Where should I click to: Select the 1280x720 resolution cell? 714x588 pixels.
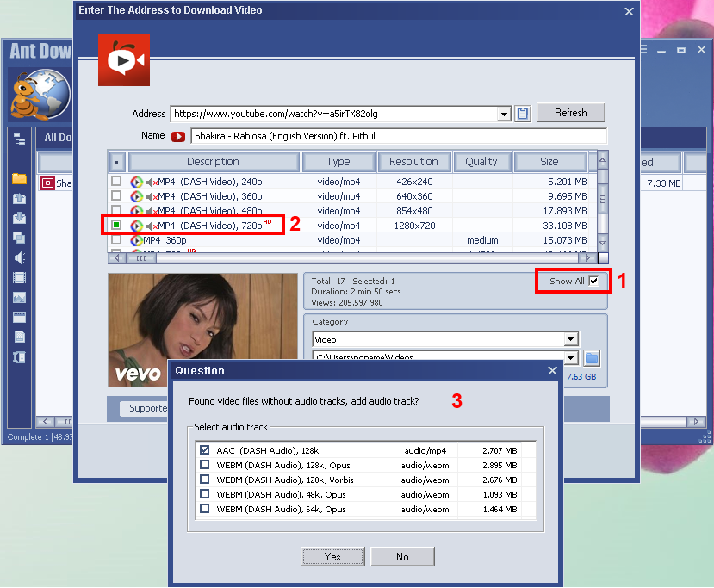tap(415, 226)
